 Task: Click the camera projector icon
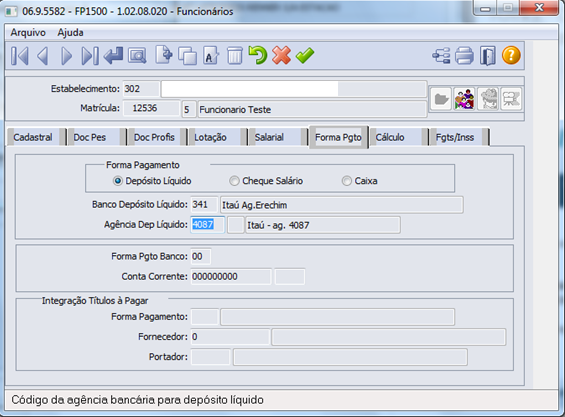click(511, 98)
